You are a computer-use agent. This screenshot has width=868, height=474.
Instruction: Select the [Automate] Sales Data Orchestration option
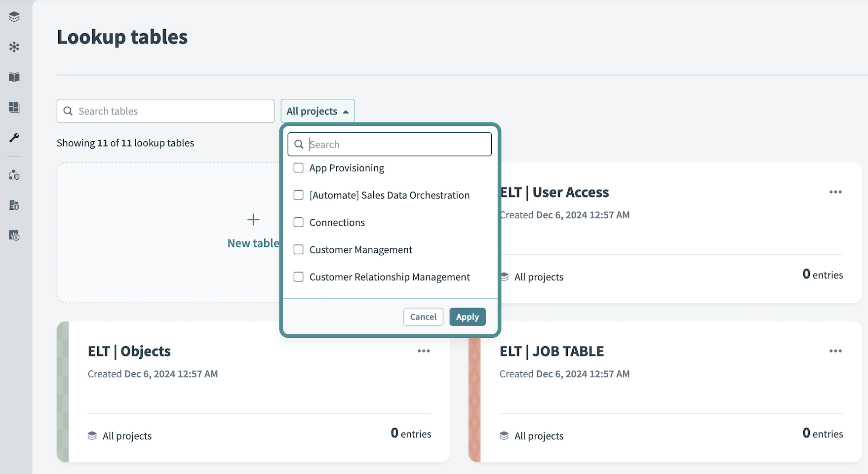pos(298,195)
